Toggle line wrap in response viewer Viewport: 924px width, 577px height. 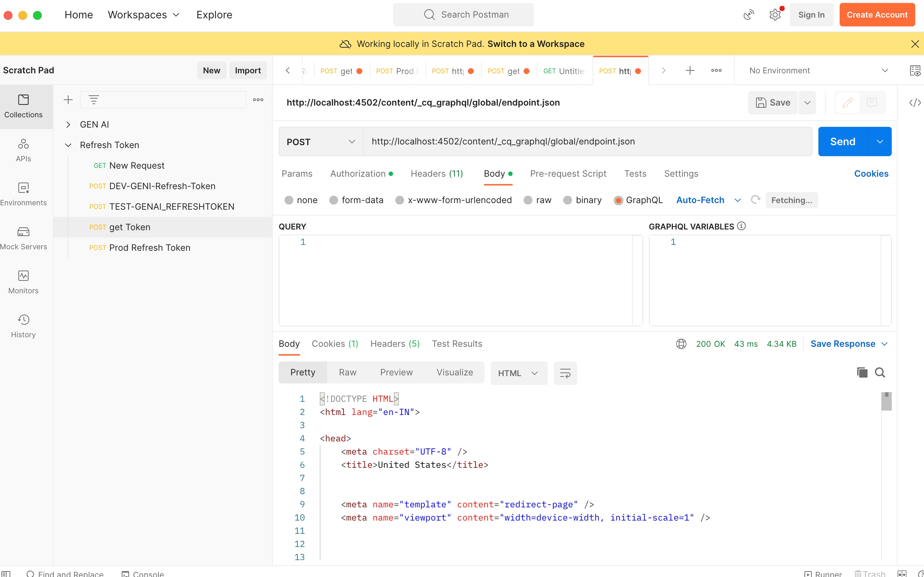565,373
